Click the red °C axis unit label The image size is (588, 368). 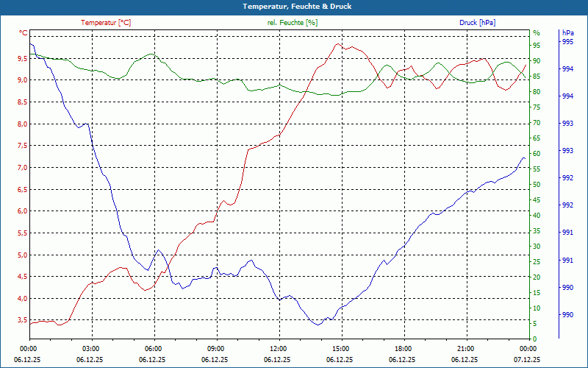(x=24, y=33)
